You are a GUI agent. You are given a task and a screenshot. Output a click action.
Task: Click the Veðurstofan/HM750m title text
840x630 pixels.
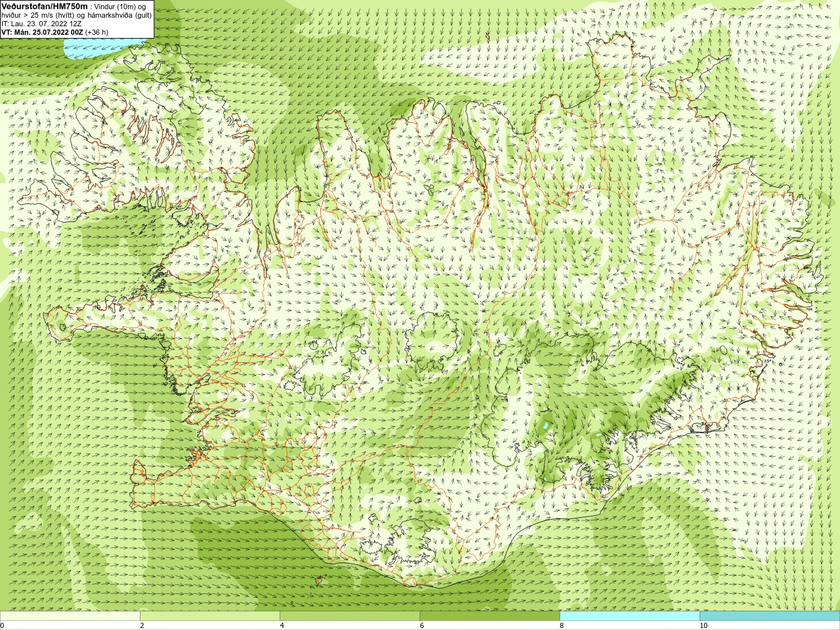pos(44,6)
